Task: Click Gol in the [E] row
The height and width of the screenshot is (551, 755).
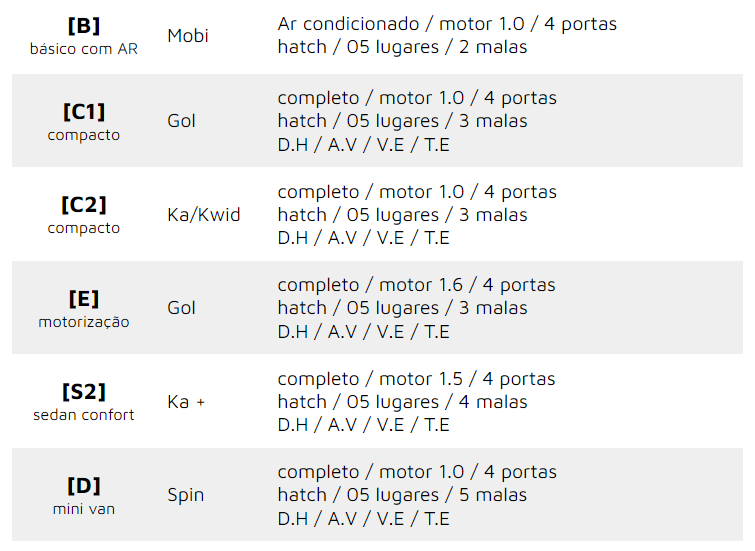Action: [x=182, y=308]
